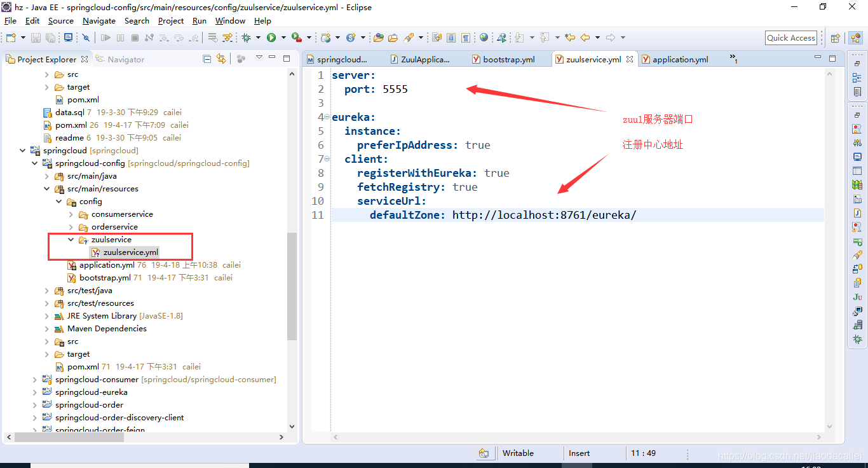This screenshot has width=868, height=468.
Task: Expand the springcloud-eureka project
Action: [x=35, y=392]
